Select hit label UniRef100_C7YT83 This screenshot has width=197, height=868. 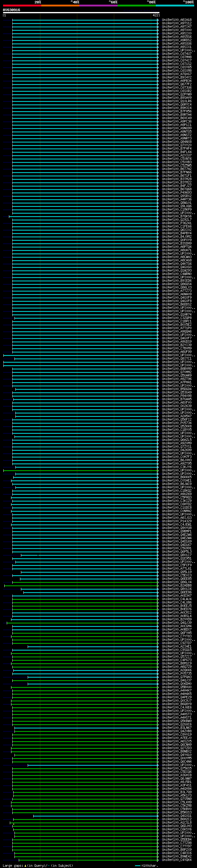coord(177,636)
